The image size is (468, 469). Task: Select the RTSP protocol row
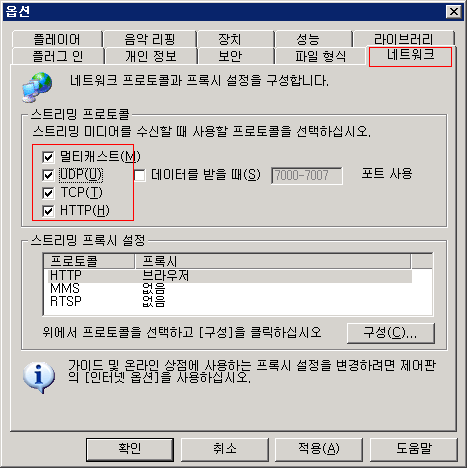point(230,301)
